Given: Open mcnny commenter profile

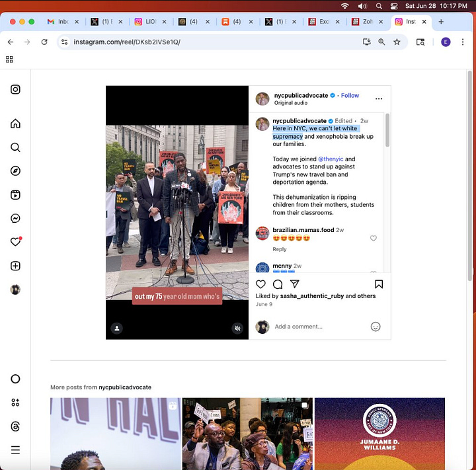Looking at the screenshot, I should click(x=282, y=266).
